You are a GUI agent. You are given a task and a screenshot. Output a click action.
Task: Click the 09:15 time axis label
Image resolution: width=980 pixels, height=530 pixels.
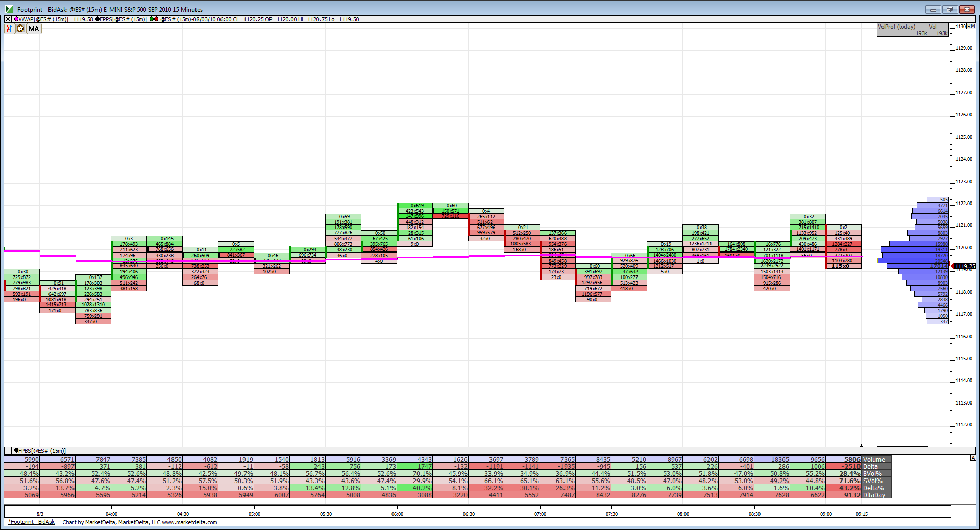[862, 514]
